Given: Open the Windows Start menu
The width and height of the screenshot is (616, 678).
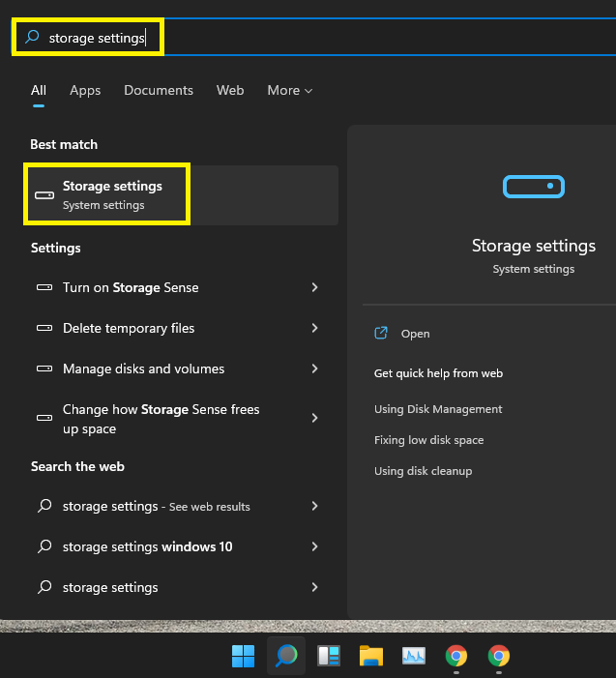Looking at the screenshot, I should click(x=243, y=657).
